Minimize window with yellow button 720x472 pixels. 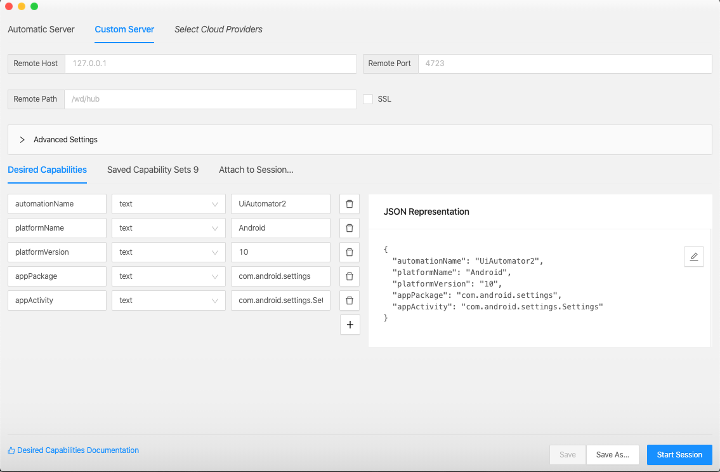[x=21, y=6]
